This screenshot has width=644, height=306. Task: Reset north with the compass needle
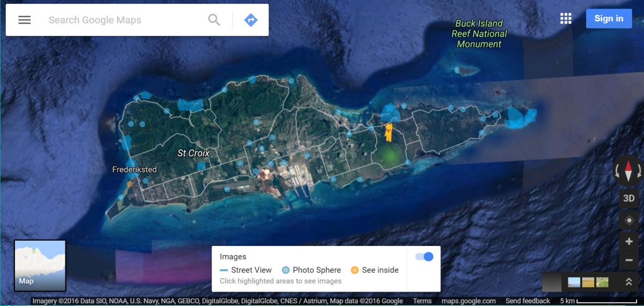[x=628, y=170]
